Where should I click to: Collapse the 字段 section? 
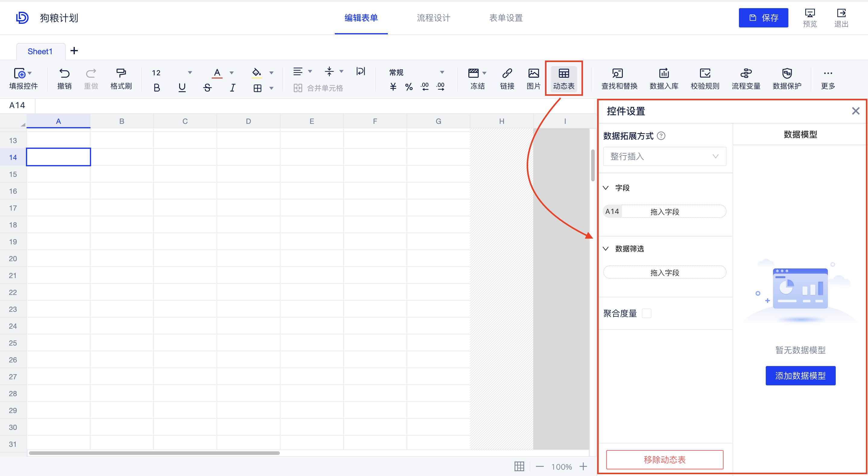tap(606, 188)
